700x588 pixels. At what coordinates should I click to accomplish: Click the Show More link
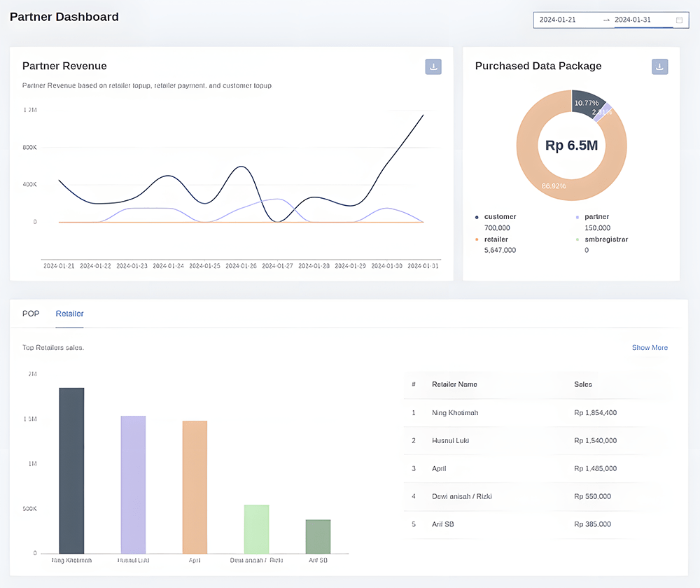(x=650, y=348)
